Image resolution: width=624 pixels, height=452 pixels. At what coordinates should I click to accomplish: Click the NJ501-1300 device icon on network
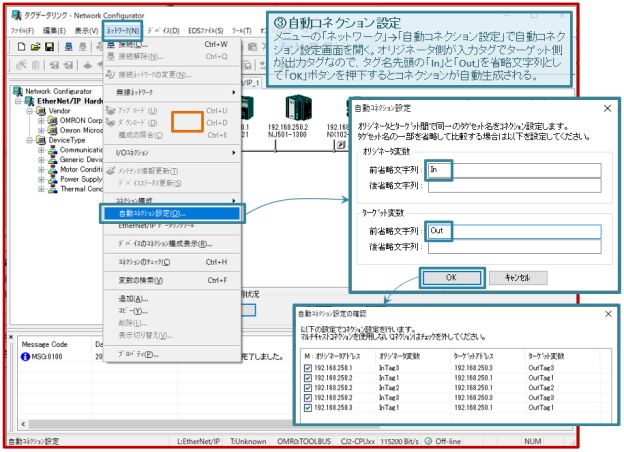(298, 107)
